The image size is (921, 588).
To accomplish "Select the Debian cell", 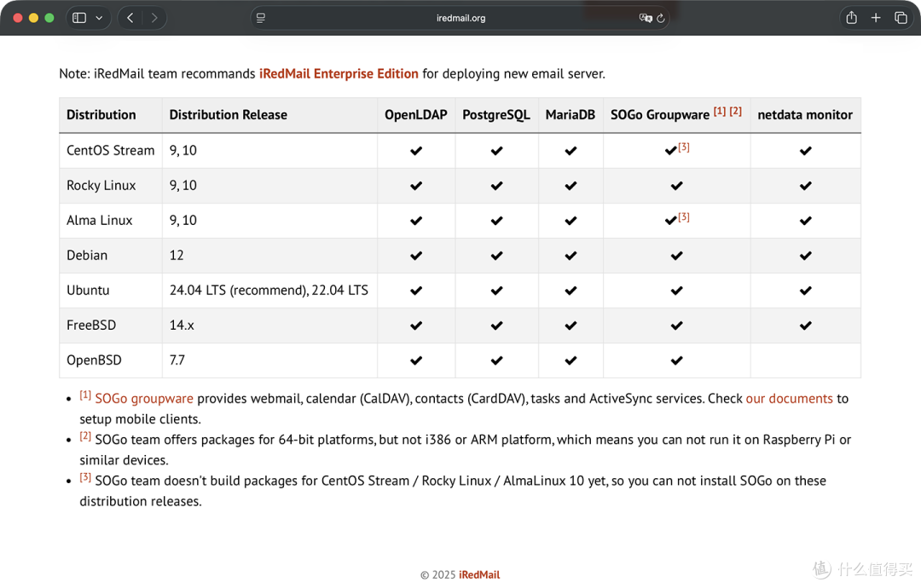I will (x=110, y=256).
